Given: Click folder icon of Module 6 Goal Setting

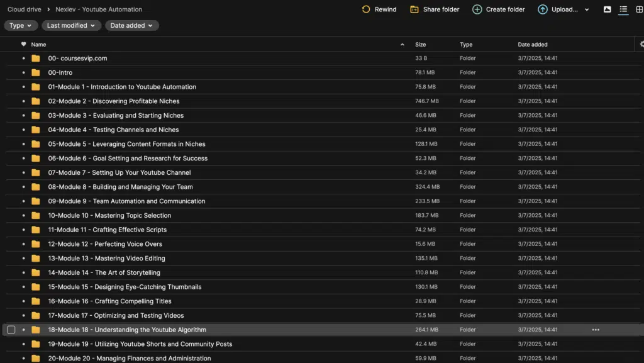Looking at the screenshot, I should [36, 158].
